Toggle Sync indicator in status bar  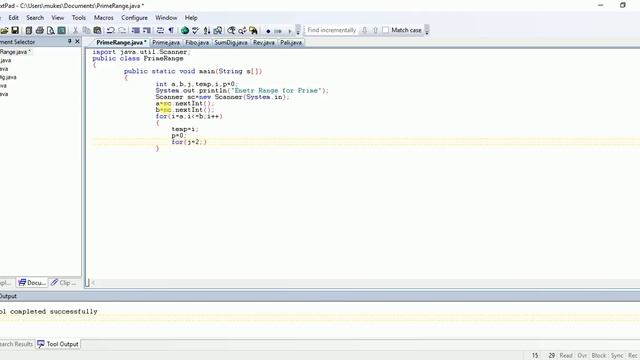tap(617, 356)
